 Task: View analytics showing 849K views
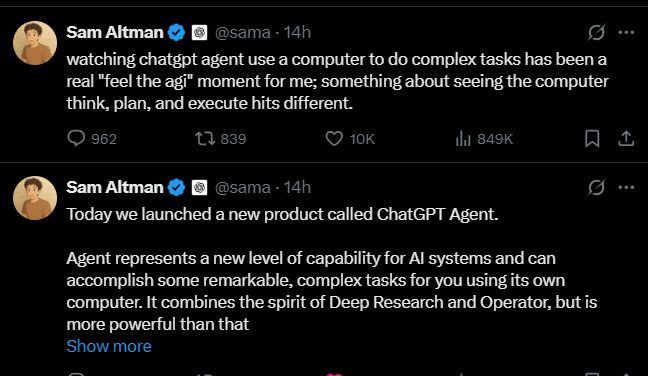pyautogui.click(x=484, y=139)
